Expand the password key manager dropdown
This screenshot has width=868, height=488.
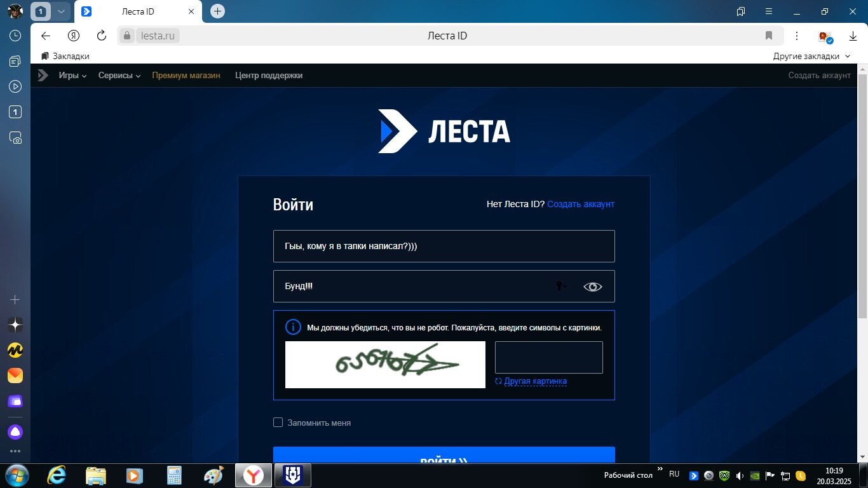click(562, 287)
